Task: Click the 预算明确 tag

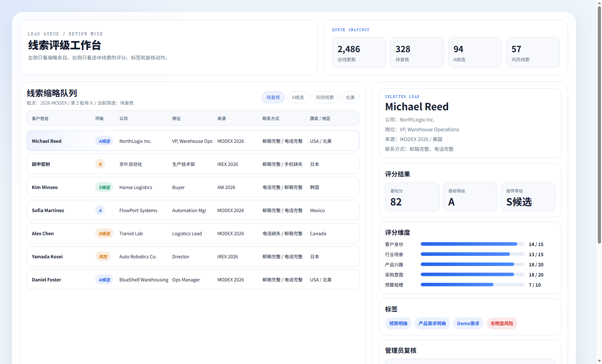Action: click(x=398, y=323)
